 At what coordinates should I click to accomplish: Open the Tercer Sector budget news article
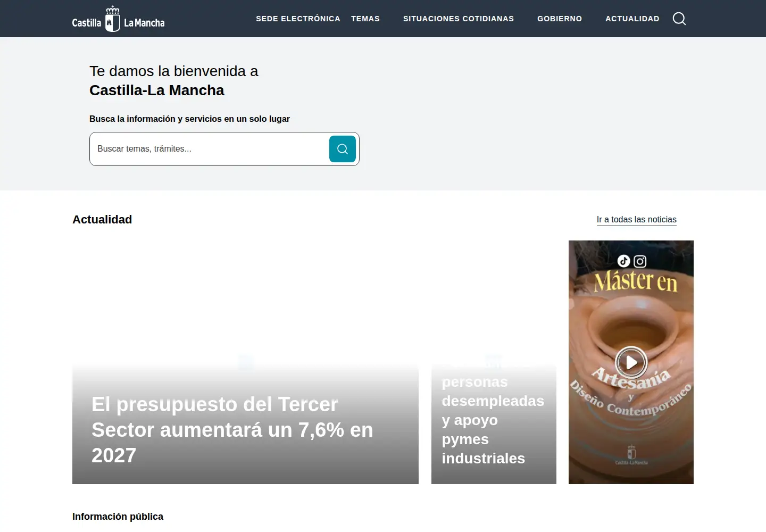(245, 362)
